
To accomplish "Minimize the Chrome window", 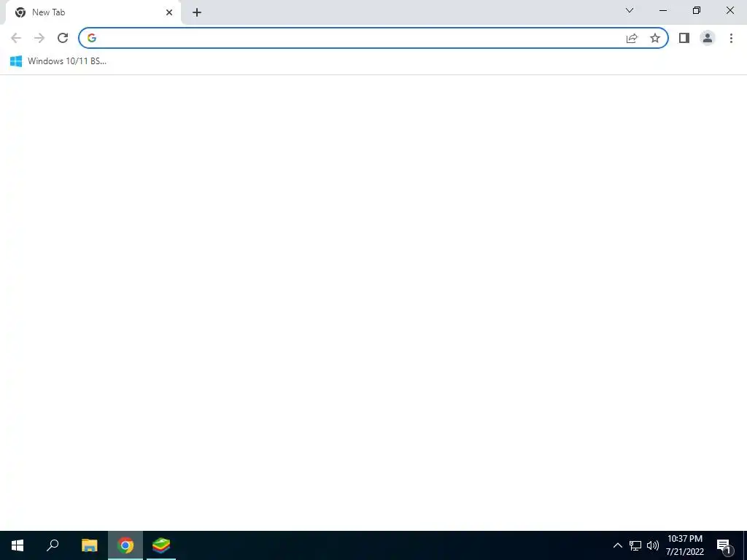I will [663, 10].
